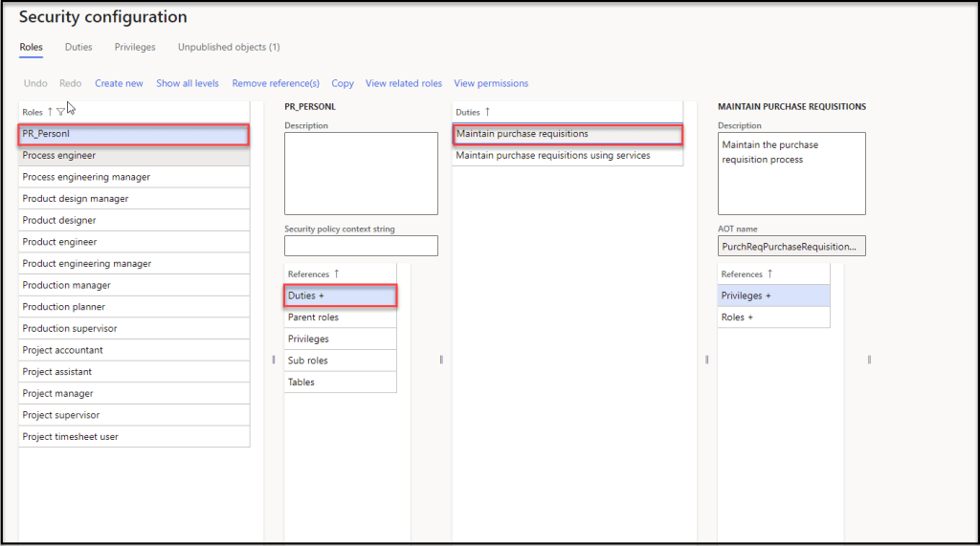Click Remove reference(s) button
The width and height of the screenshot is (980, 546).
tap(276, 83)
